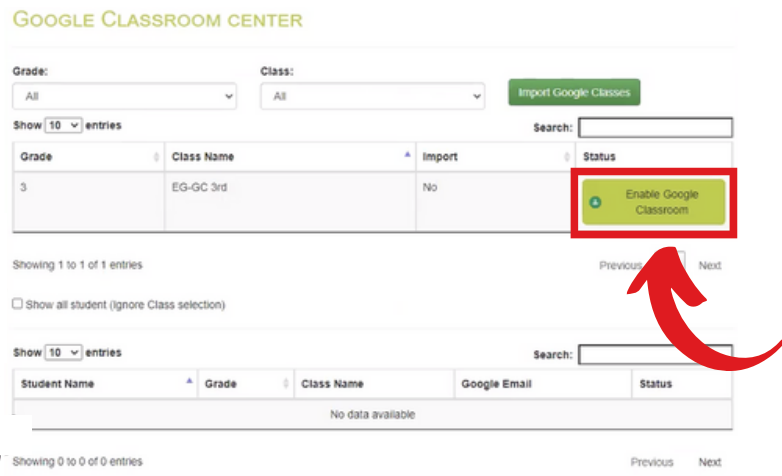Click Enable Google Classroom button
The height and width of the screenshot is (476, 782).
(x=653, y=202)
